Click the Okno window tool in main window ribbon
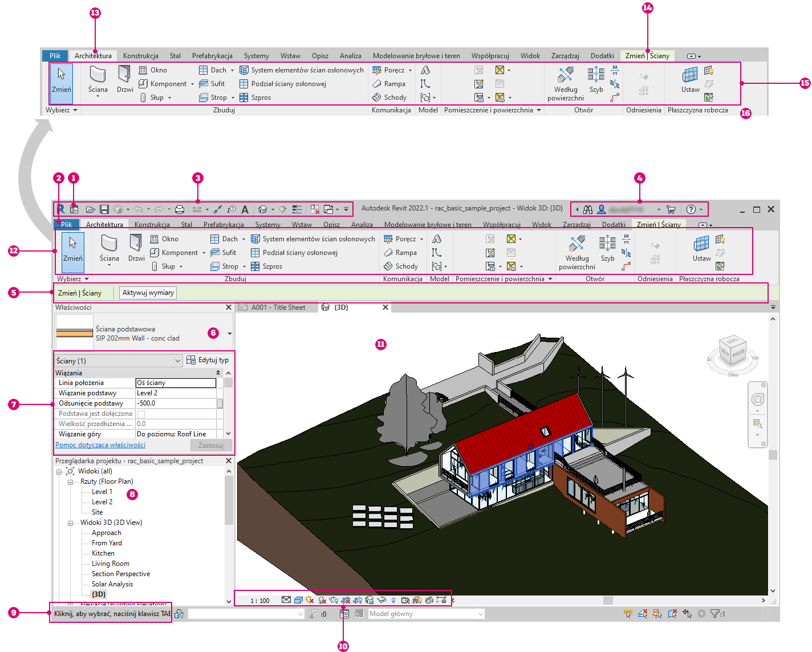The width and height of the screenshot is (812, 652). pyautogui.click(x=164, y=239)
